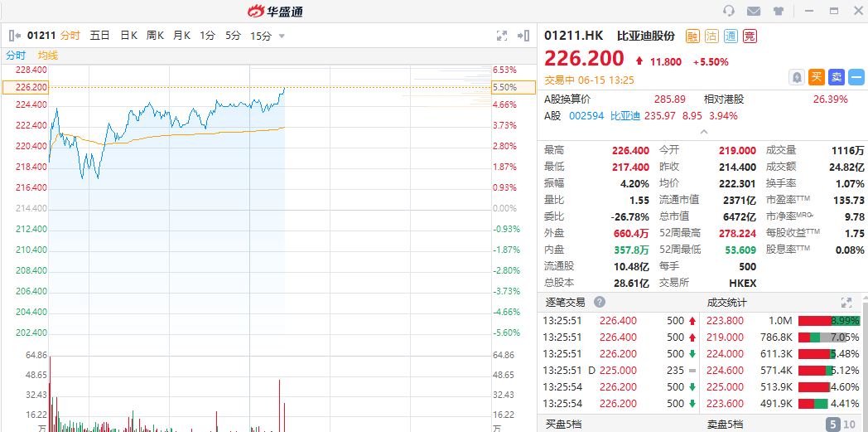Image resolution: width=868 pixels, height=432 pixels.
Task: Toggle the 分时 line legend
Action: [x=16, y=55]
